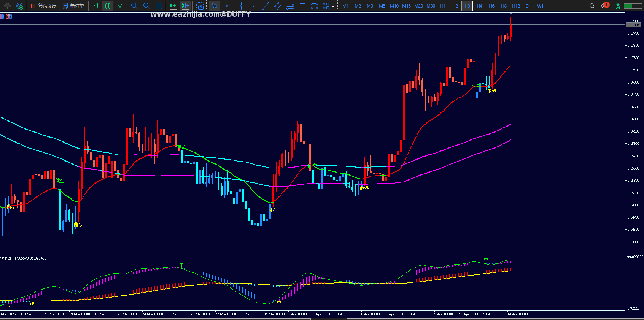Click the chart shift triangle marker
Viewport: 644px width, 320px height.
point(510,13)
